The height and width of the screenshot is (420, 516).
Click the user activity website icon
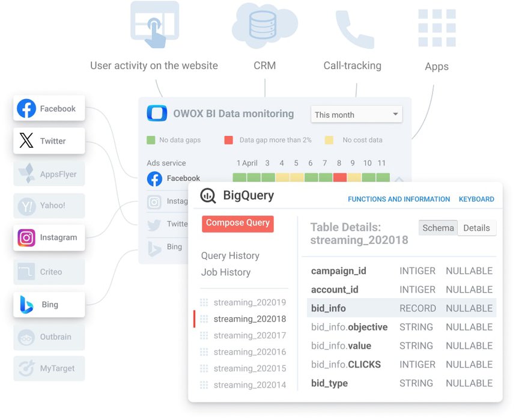154,25
